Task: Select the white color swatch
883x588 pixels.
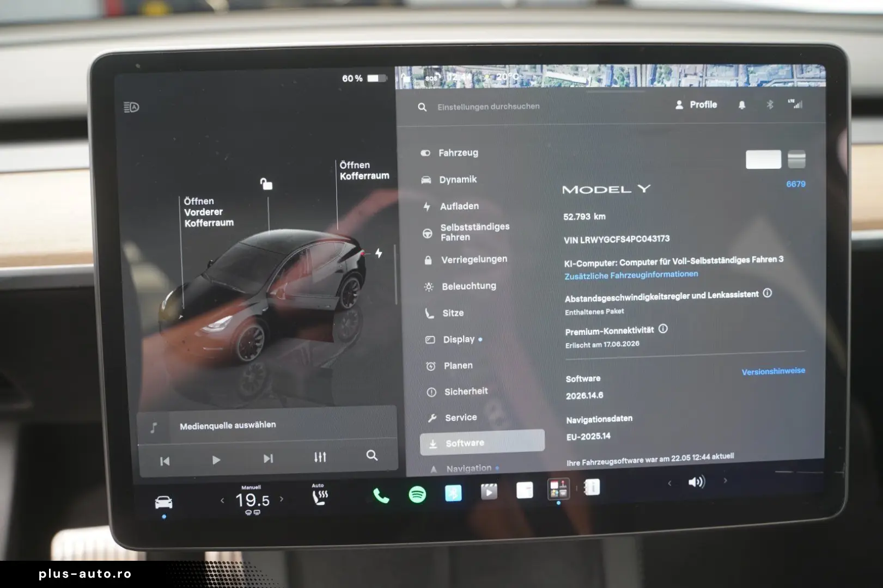Action: [763, 160]
